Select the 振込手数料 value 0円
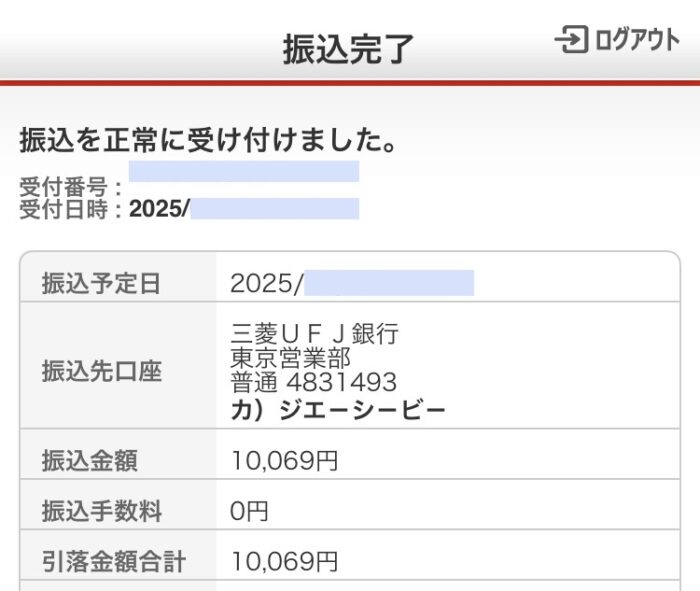700x591 pixels. [249, 511]
